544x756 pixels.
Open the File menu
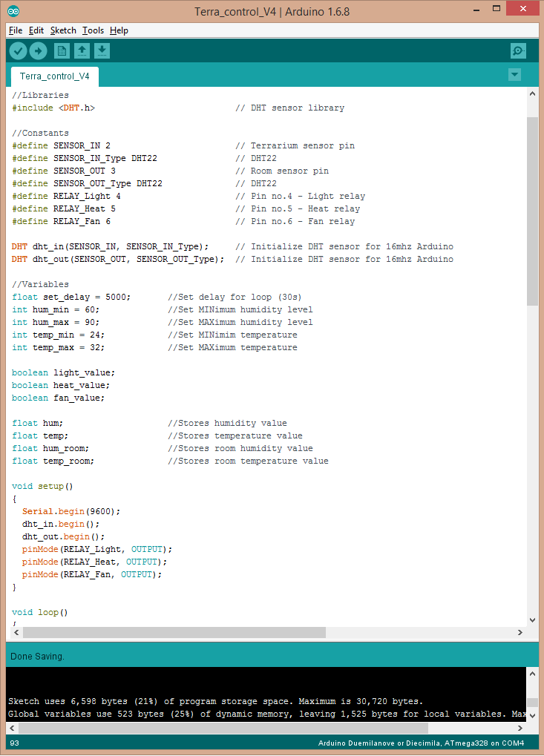point(16,30)
